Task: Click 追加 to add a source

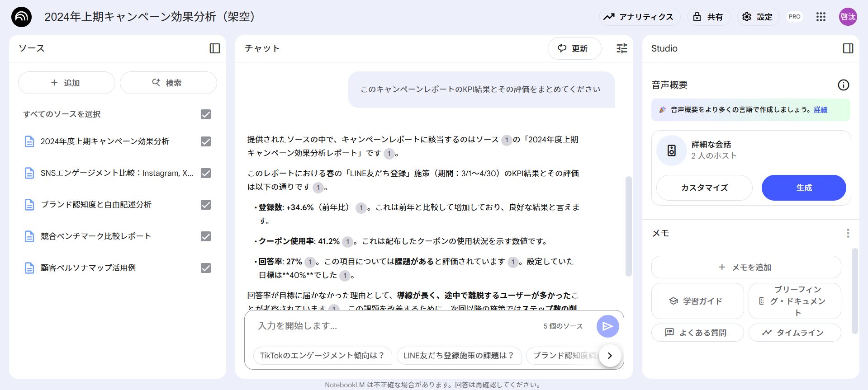Action: (x=66, y=83)
